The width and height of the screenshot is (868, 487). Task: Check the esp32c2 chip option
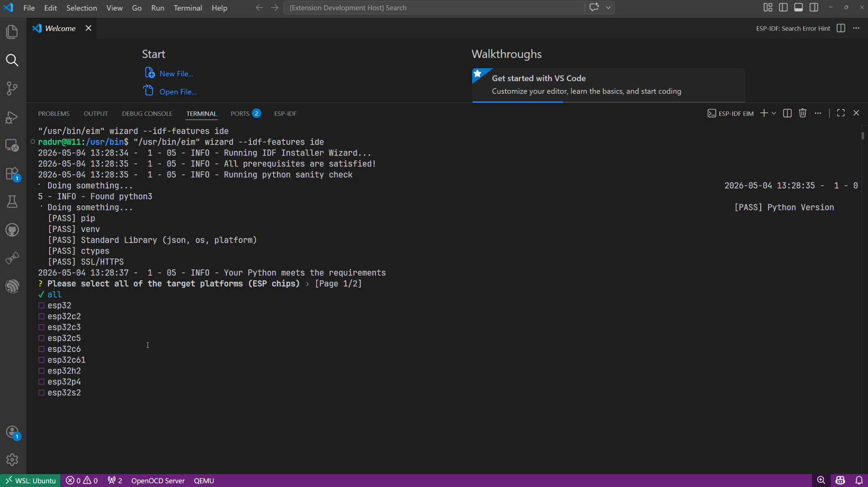[x=59, y=316]
